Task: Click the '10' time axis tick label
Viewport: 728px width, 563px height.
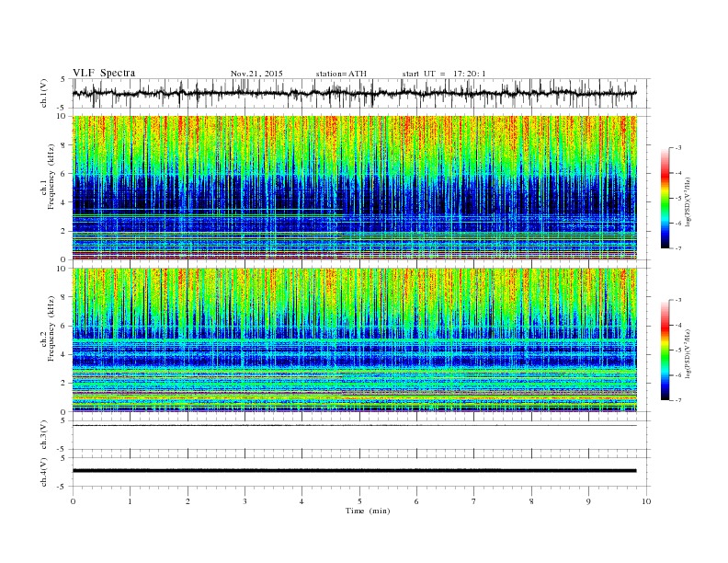Action: coord(646,501)
